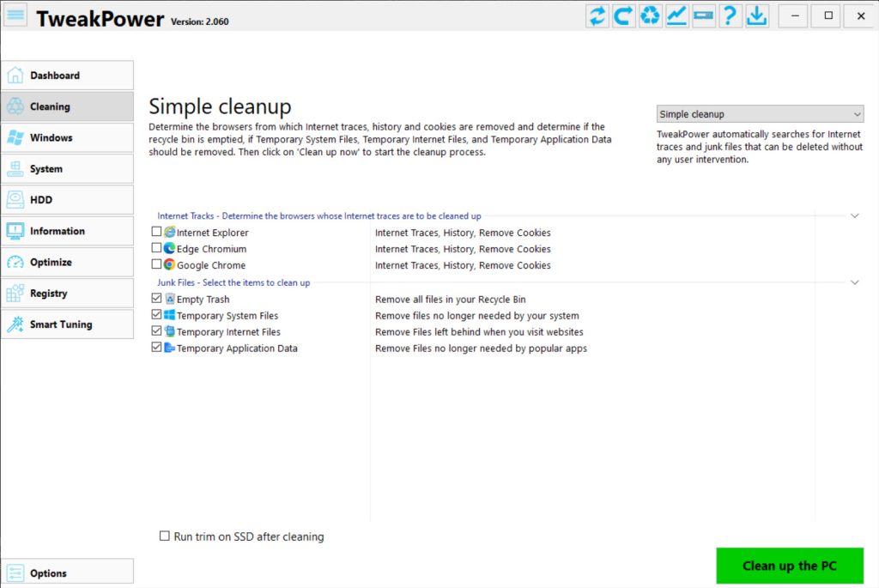Show the Information section
The image size is (879, 588).
[x=68, y=231]
